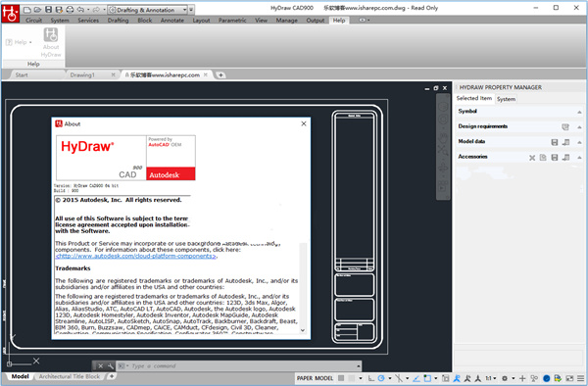
Task: Click the Accessories delete X icon
Action: pos(532,158)
